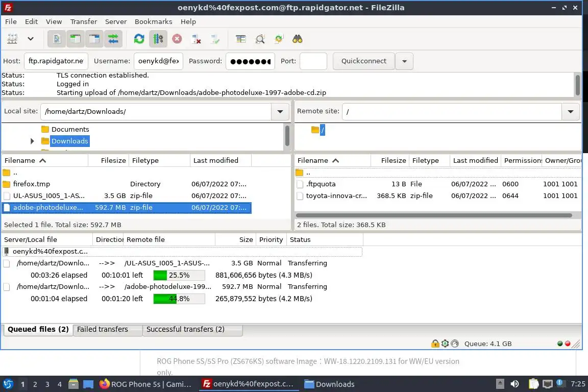Select adobe-photodeluxe transfer queue entry

(x=182, y=287)
